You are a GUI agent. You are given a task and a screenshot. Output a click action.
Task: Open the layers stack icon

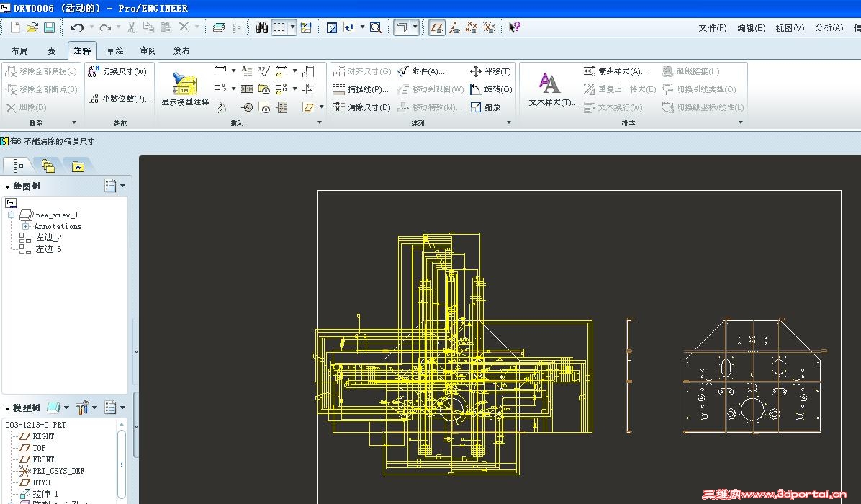click(219, 27)
